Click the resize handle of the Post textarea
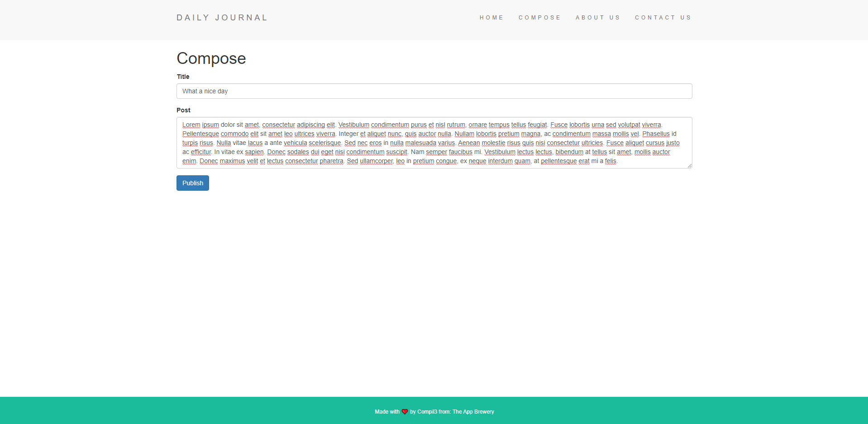Viewport: 868px width, 424px height. (x=689, y=165)
